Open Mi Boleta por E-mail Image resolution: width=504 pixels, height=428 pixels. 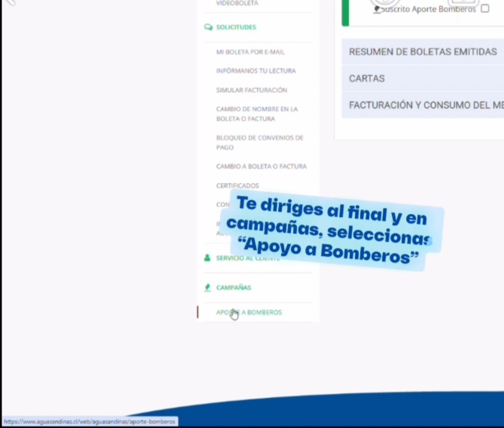tap(250, 52)
